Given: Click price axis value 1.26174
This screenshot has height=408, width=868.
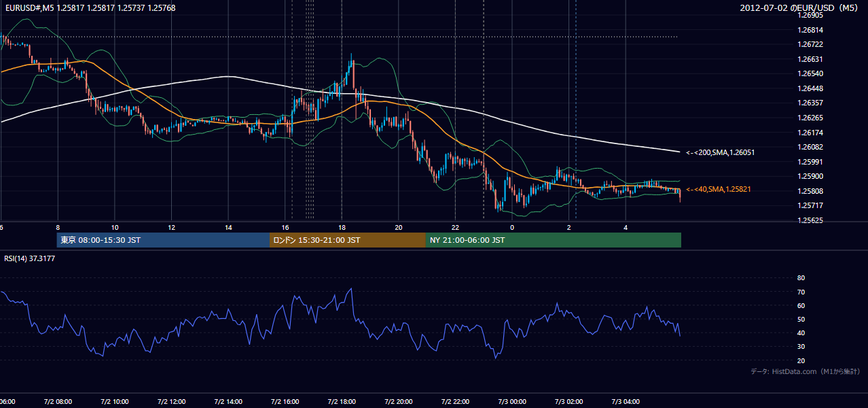Looking at the screenshot, I should 812,133.
